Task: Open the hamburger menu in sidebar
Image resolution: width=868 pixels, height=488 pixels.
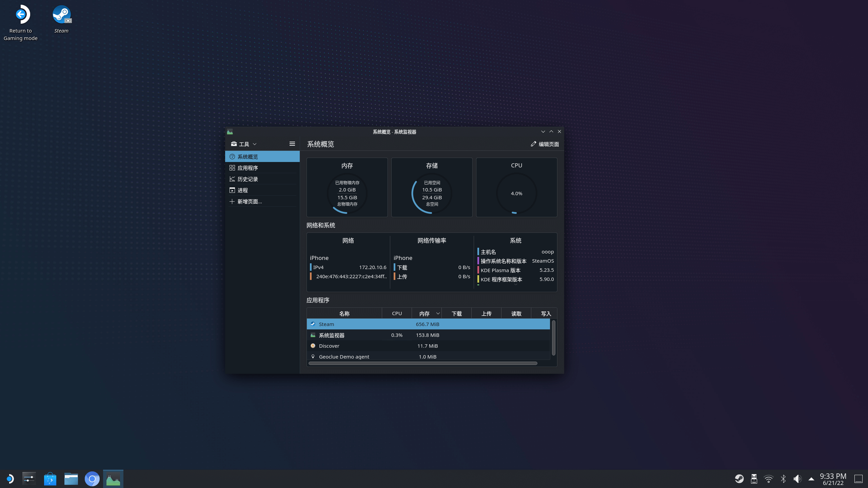Action: (x=292, y=144)
